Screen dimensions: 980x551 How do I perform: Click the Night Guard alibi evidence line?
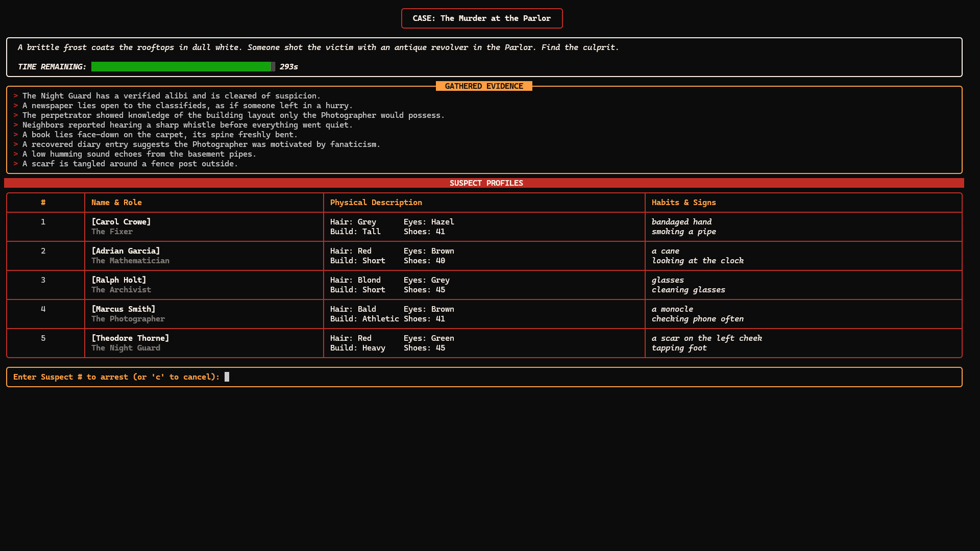pos(171,95)
